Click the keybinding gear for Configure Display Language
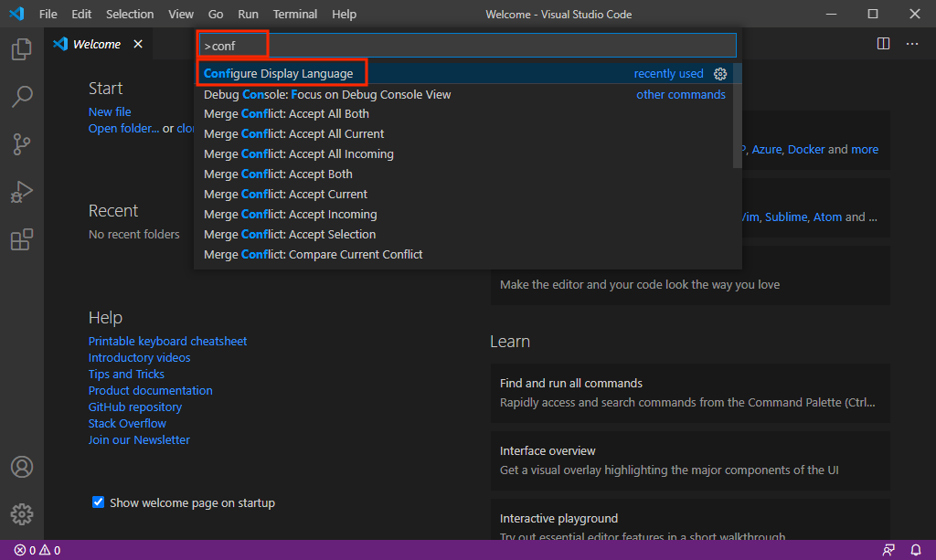This screenshot has height=560, width=936. pyautogui.click(x=720, y=74)
